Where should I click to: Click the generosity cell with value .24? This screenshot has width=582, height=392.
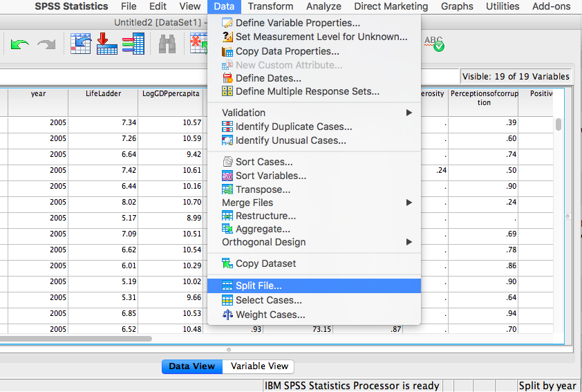434,170
